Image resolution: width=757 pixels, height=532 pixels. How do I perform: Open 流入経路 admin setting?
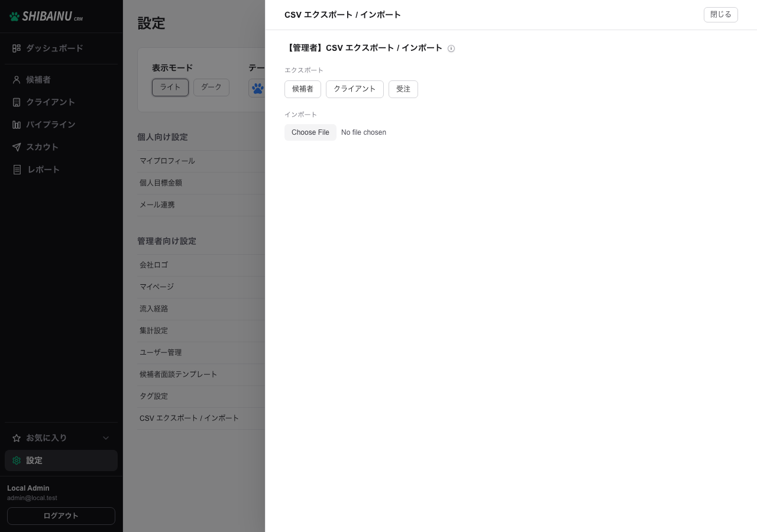(201, 309)
